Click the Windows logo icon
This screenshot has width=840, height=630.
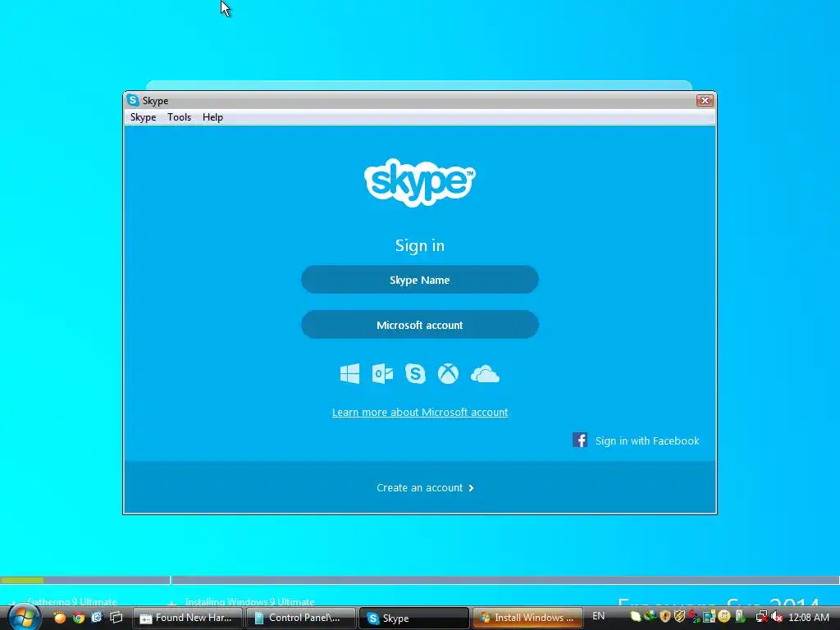[349, 374]
